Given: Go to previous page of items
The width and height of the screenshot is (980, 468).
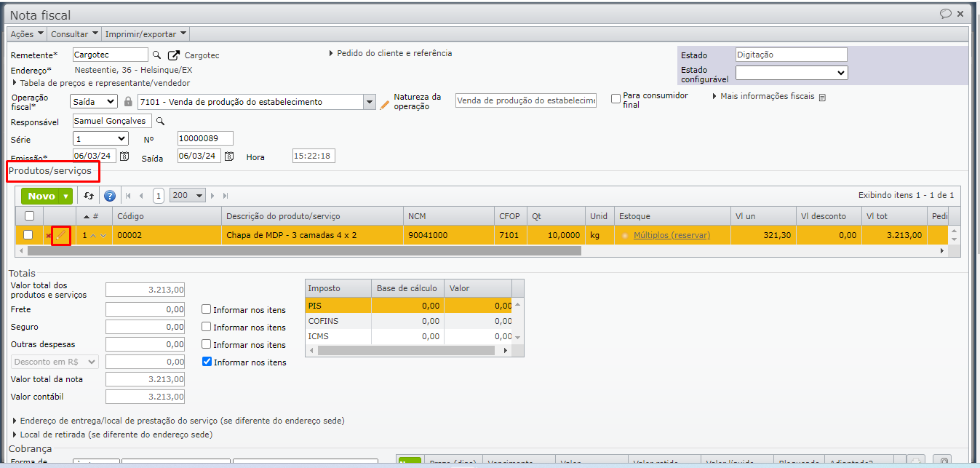Looking at the screenshot, I should tap(141, 196).
